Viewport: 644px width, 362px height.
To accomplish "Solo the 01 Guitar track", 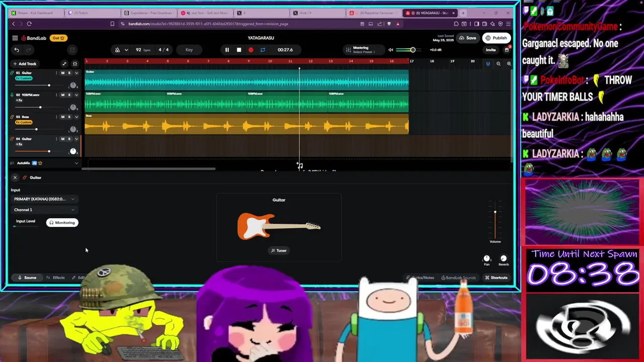I will [x=69, y=73].
